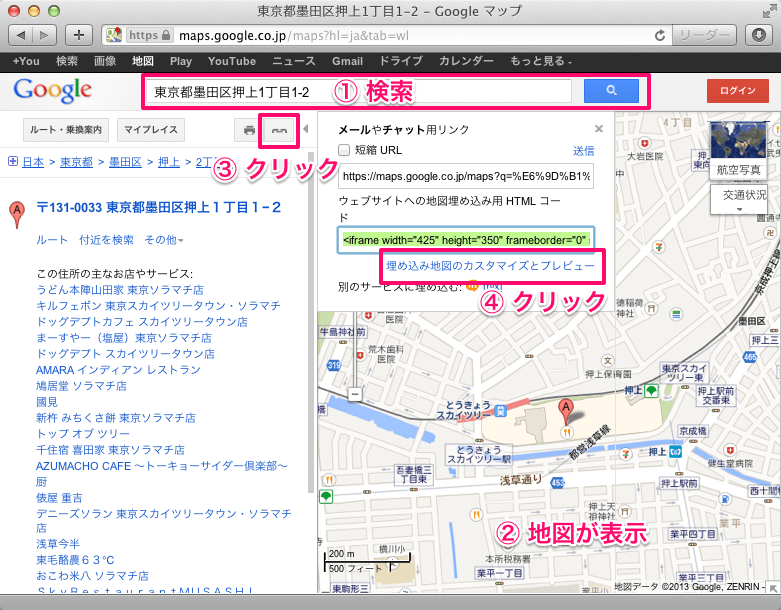Click the chain link icon button
This screenshot has width=781, height=610.
tap(279, 130)
